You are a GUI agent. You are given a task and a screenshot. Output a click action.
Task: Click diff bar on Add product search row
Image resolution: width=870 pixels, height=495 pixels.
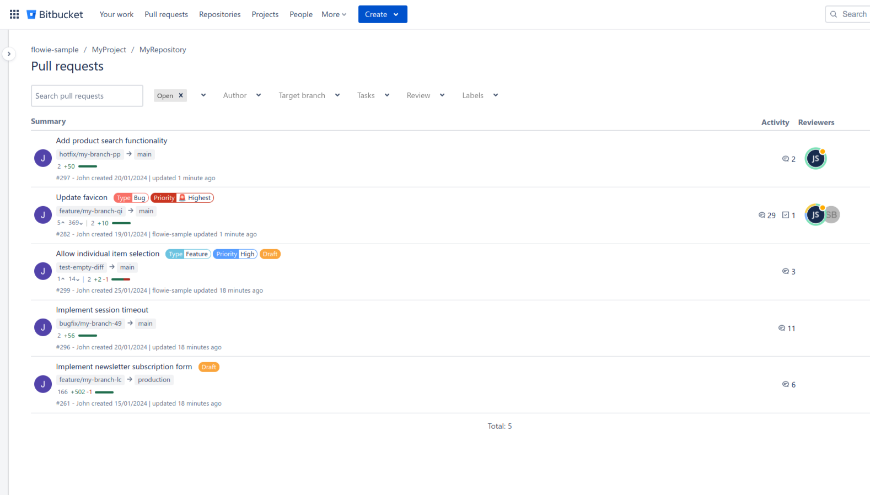pyautogui.click(x=88, y=166)
